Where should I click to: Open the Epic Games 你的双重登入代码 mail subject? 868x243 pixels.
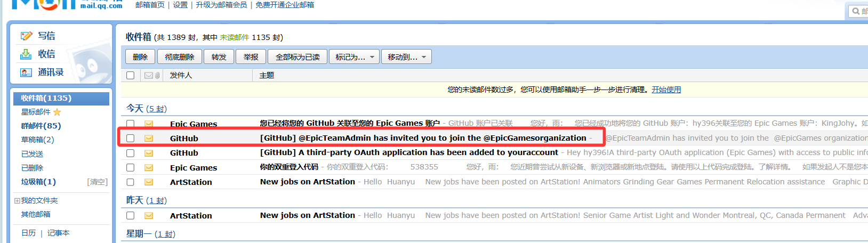289,167
